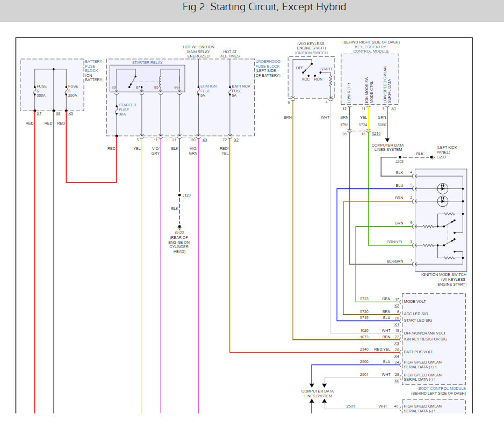Select the X5 connector label
The height and width of the screenshot is (429, 504).
pyautogui.click(x=70, y=114)
